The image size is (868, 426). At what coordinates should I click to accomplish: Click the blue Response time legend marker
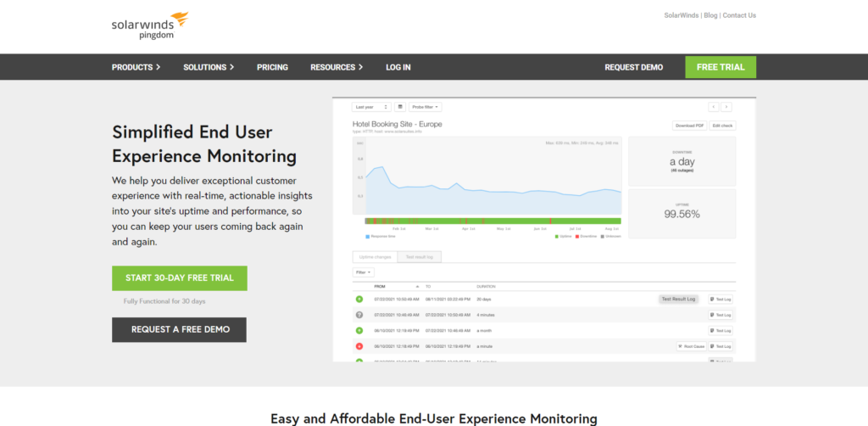coord(368,237)
